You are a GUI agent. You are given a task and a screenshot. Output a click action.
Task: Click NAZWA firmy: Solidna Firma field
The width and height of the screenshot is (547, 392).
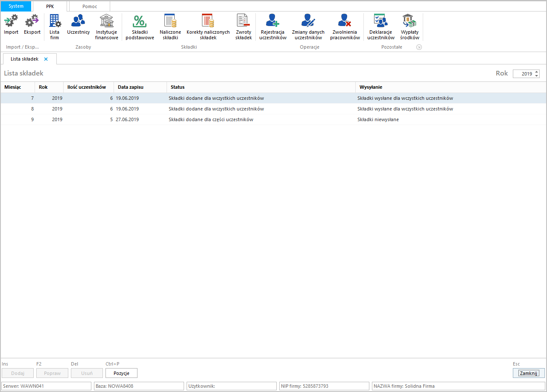[459, 386]
